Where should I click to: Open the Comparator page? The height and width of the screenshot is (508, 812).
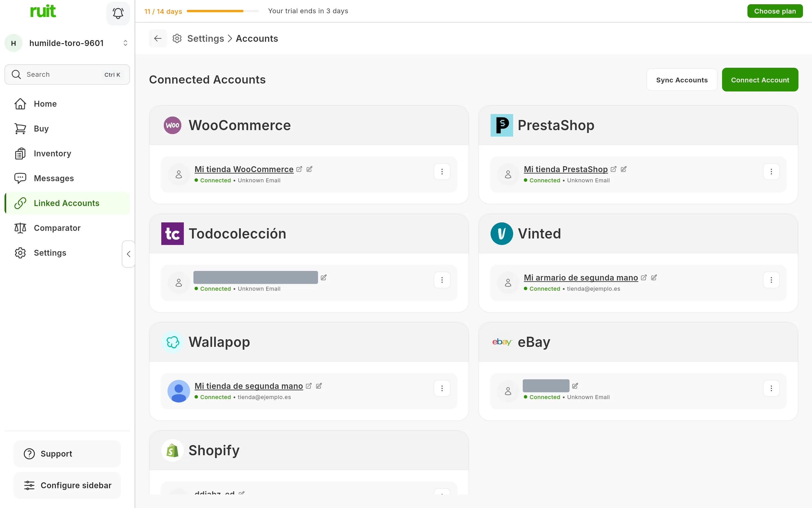tap(67, 228)
